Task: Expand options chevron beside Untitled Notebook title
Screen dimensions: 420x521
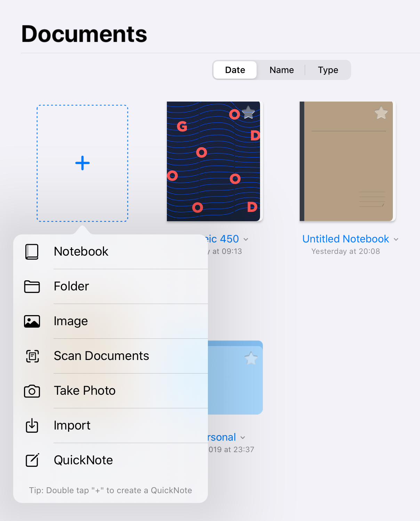Action: coord(396,239)
